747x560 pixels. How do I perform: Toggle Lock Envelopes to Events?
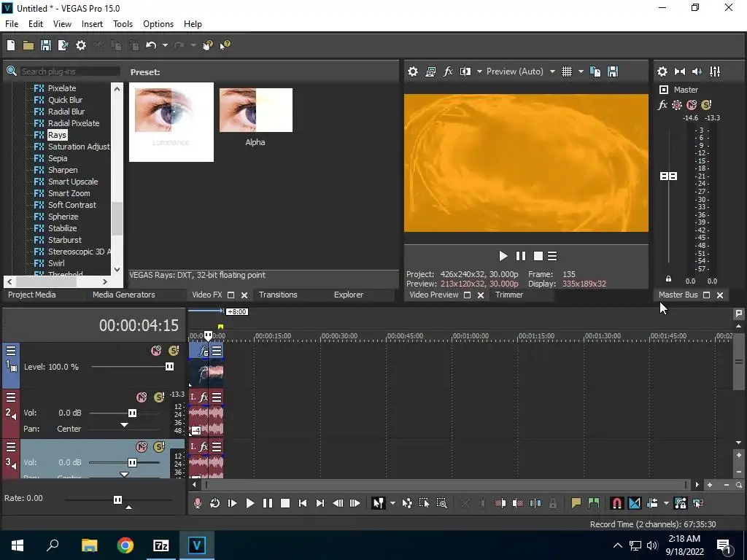click(681, 503)
